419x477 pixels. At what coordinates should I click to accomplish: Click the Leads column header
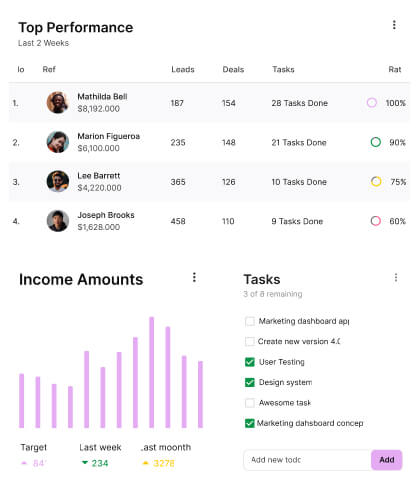tap(183, 69)
